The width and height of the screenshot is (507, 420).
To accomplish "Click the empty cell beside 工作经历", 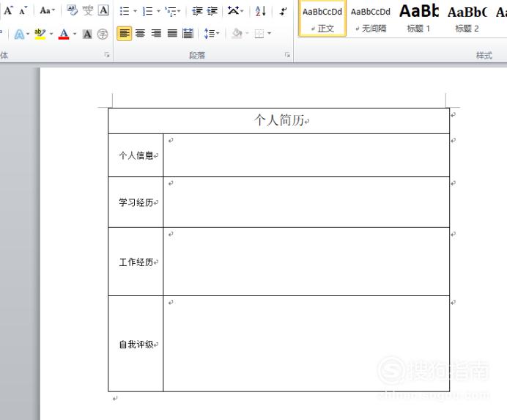I will click(306, 262).
